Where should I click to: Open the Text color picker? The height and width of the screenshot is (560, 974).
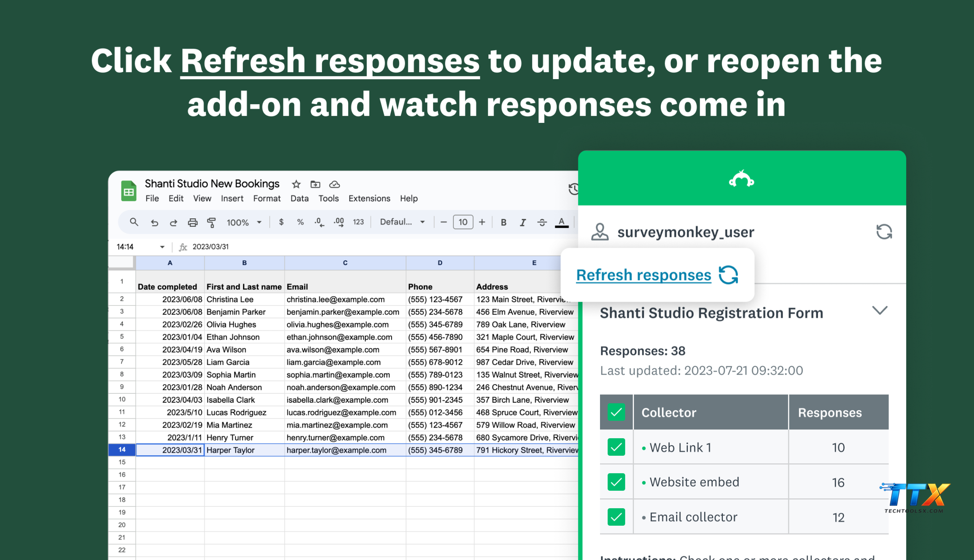point(562,222)
